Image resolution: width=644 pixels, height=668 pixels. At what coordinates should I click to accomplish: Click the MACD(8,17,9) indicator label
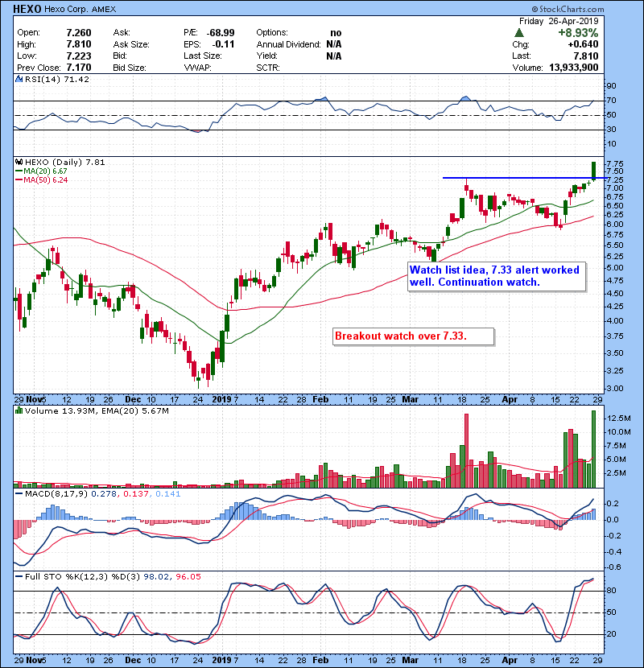tap(56, 494)
